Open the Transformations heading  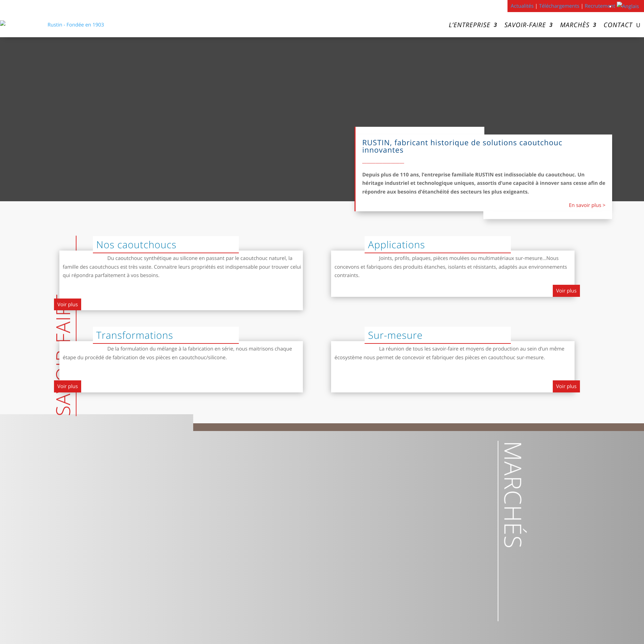(x=135, y=335)
